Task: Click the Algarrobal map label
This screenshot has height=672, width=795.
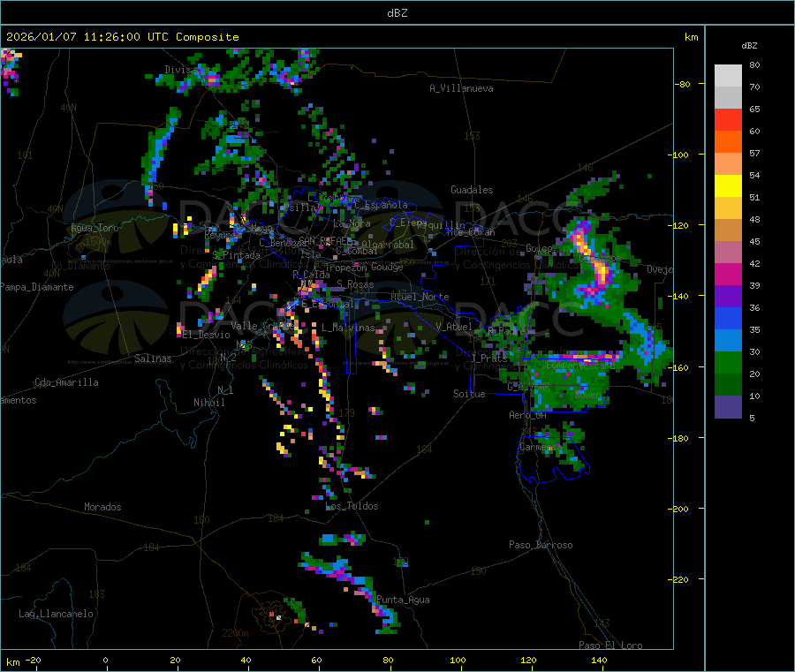Action: pyautogui.click(x=388, y=245)
